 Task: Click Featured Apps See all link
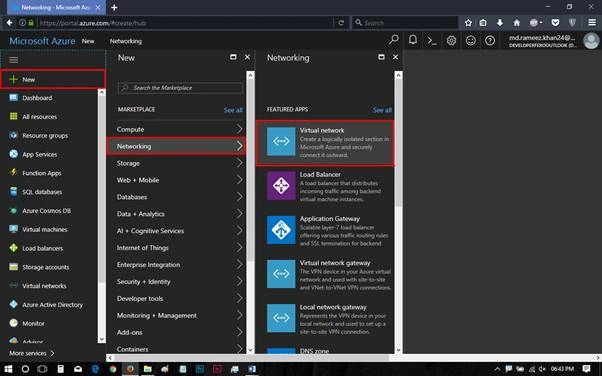pos(382,110)
